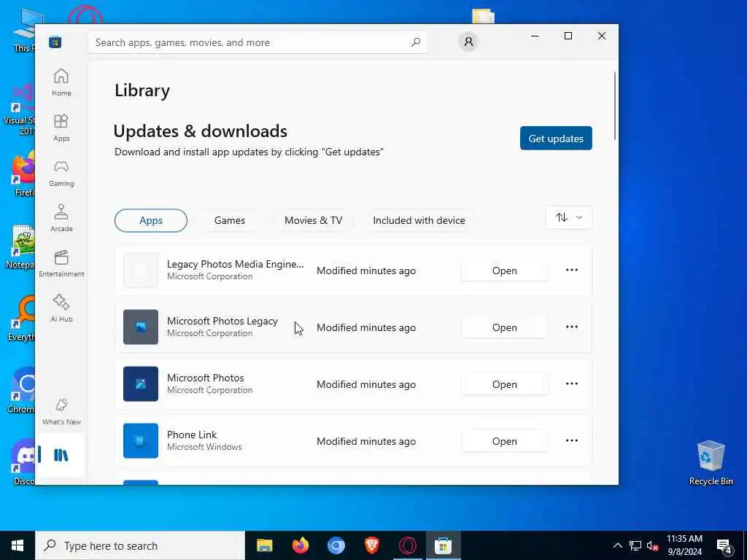This screenshot has height=560, width=747.
Task: Click the Legacy Photos Media Engine app icon
Action: tap(141, 270)
